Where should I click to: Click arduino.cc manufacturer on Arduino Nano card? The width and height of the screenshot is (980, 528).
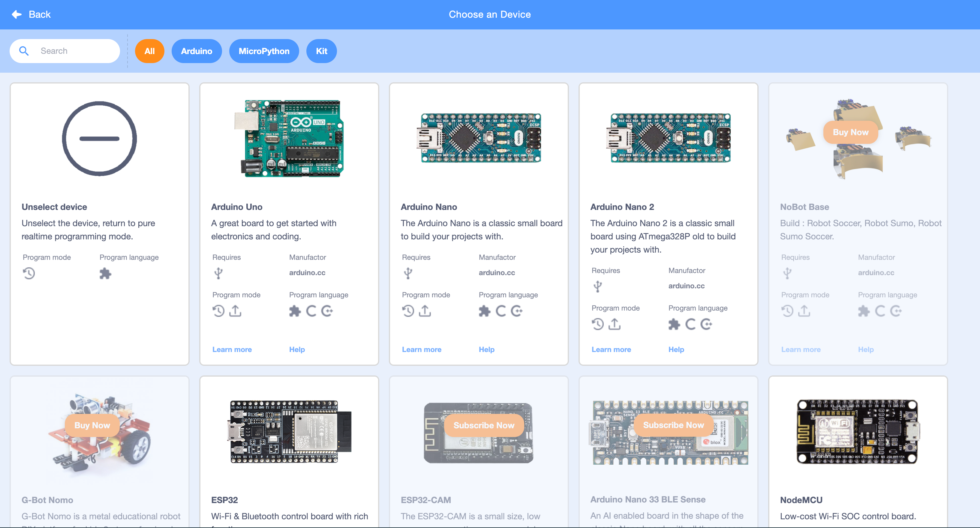point(497,273)
